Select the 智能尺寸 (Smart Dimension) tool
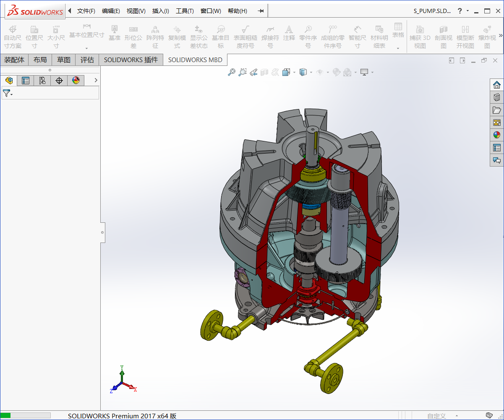 [x=358, y=37]
